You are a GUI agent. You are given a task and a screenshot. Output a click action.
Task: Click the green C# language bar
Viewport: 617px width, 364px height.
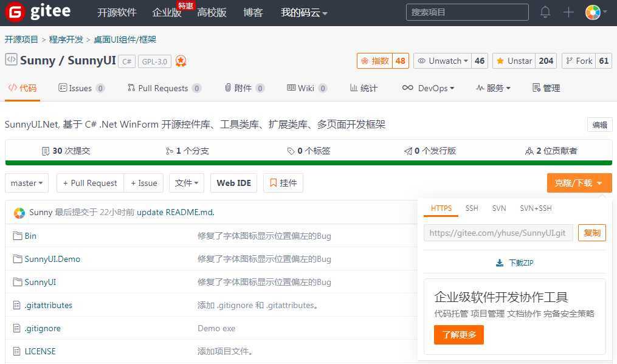[x=309, y=163]
